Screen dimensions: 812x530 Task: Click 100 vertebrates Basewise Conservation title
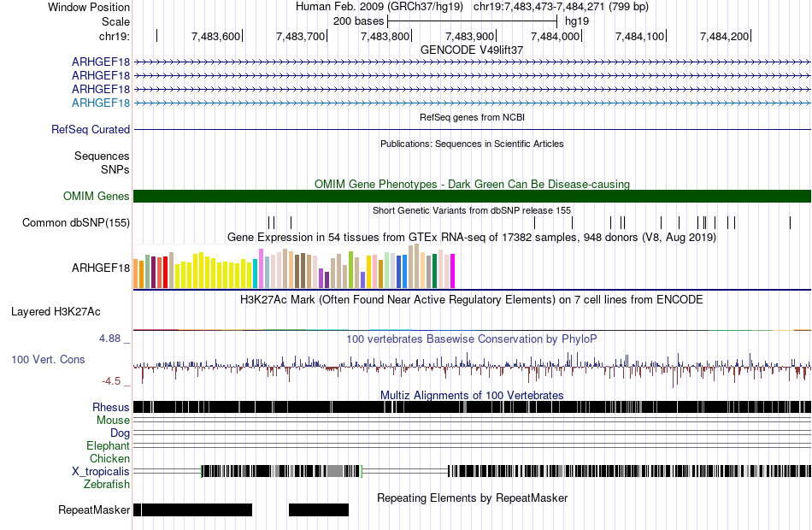coord(472,339)
